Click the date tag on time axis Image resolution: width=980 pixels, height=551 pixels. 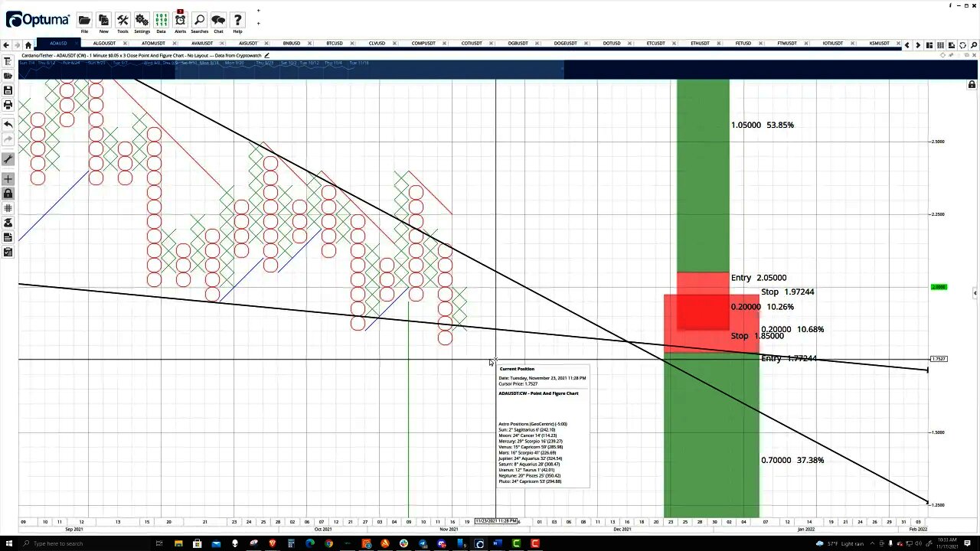[x=496, y=521]
